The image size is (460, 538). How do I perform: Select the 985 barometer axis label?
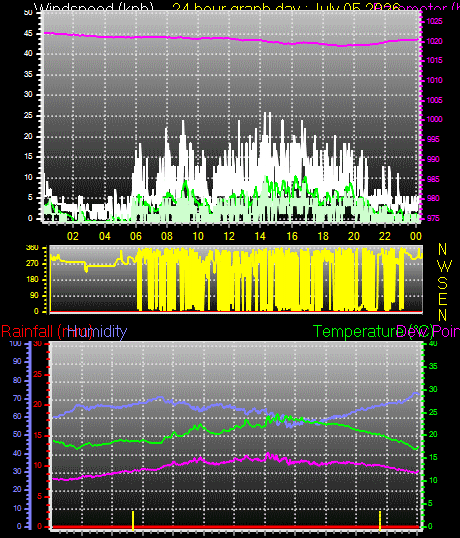(433, 179)
